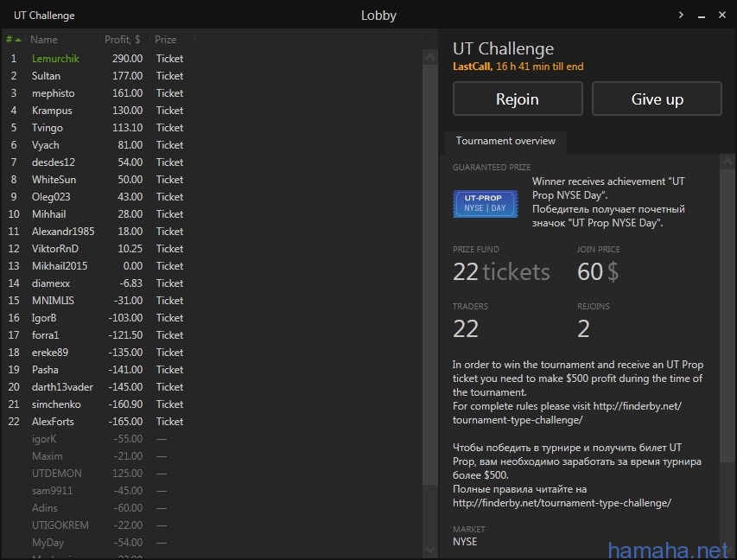
Task: Select player WhiteSun row
Action: tap(213, 180)
